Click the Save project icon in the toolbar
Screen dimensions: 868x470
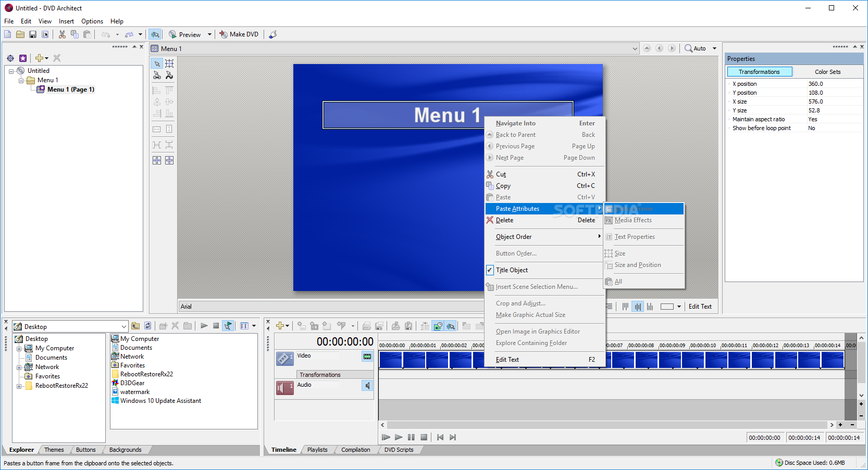point(33,34)
